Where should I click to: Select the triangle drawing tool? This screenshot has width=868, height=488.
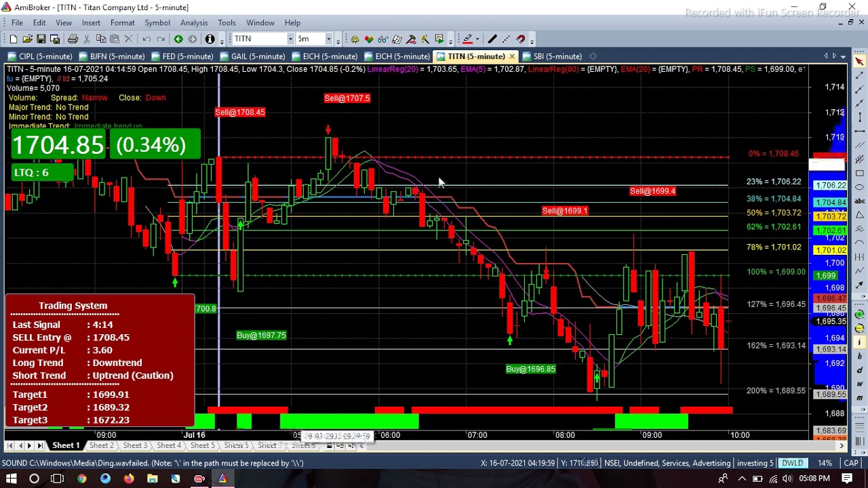click(859, 215)
